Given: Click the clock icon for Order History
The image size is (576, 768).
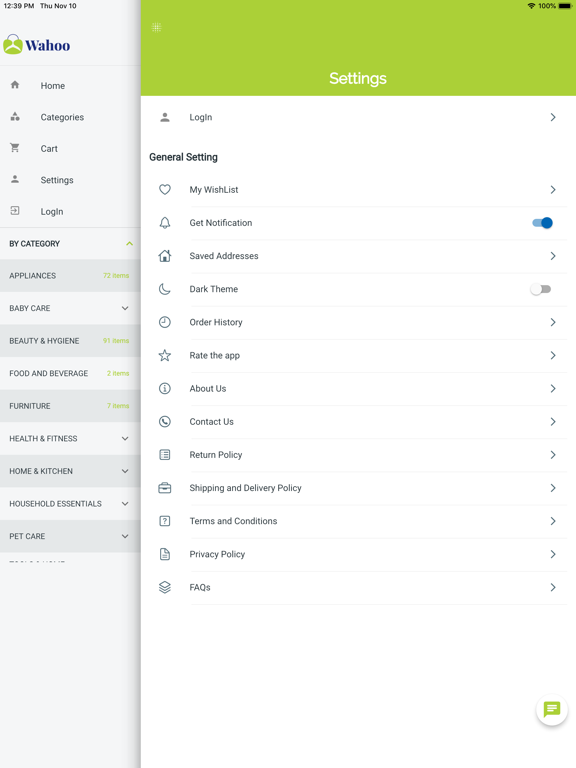Looking at the screenshot, I should 165,322.
